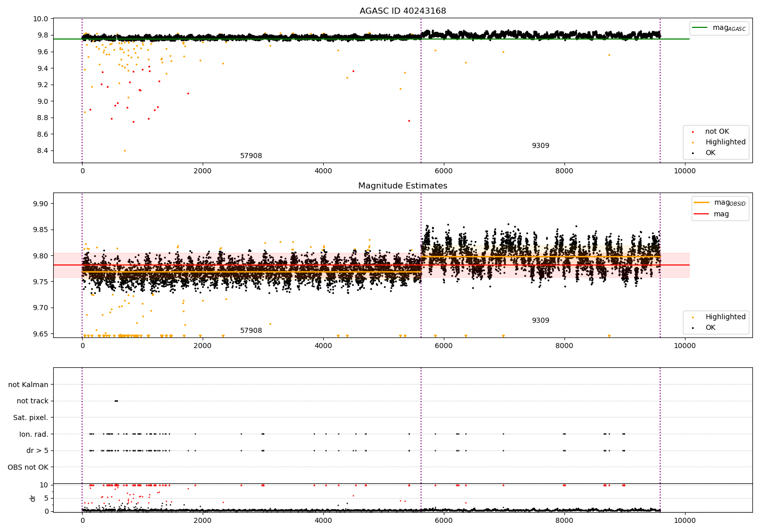Click the '57908' obsid label in middle plot
The height and width of the screenshot is (532, 760).
(251, 331)
